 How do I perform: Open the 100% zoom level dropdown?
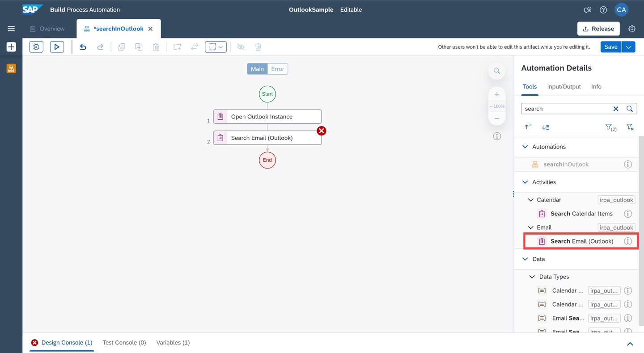[x=497, y=106]
